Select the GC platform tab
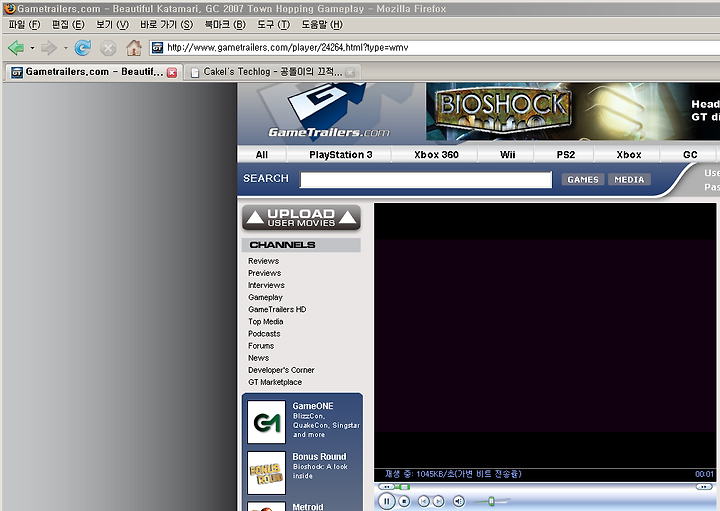The width and height of the screenshot is (720, 511). (690, 155)
